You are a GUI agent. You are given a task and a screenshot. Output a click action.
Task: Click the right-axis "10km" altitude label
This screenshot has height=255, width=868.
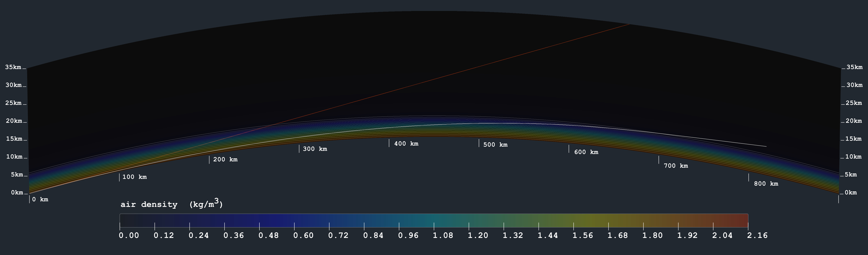(x=854, y=157)
